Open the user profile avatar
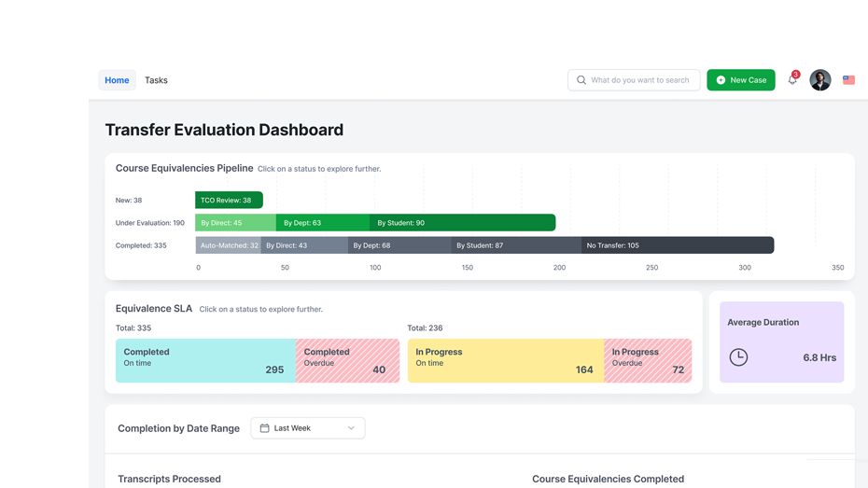Screen dimensions: 868x488 [819, 80]
